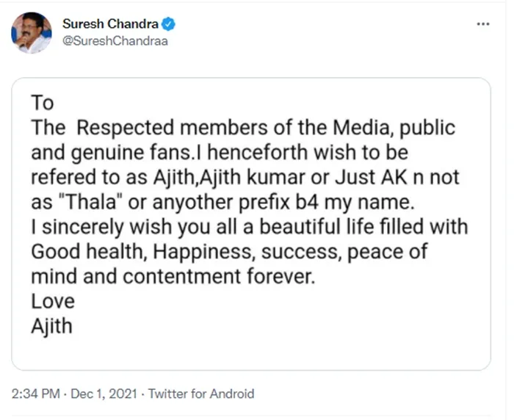
Task: Open the tweet's three-dot more options menu
Action: [x=482, y=23]
